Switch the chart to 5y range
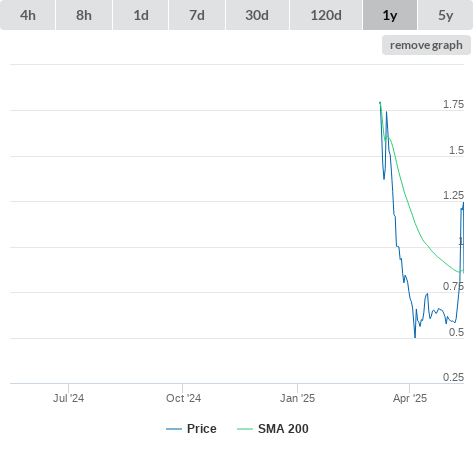 coord(446,15)
